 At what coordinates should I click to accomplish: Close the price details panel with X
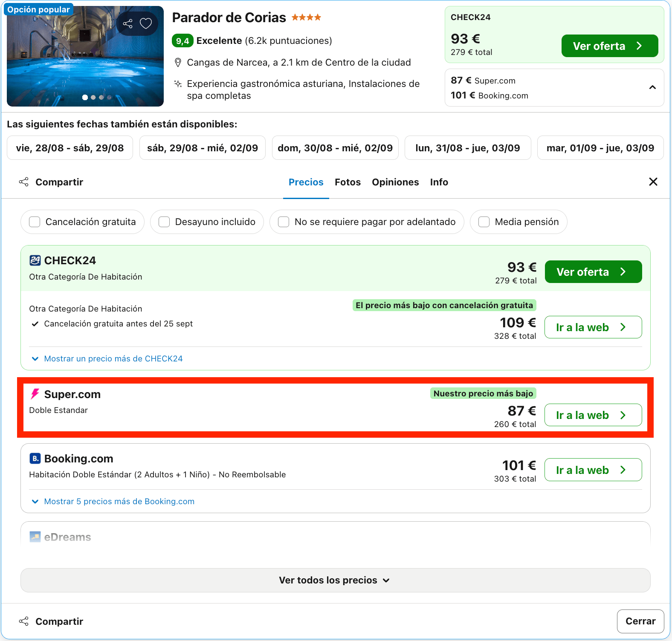653,182
